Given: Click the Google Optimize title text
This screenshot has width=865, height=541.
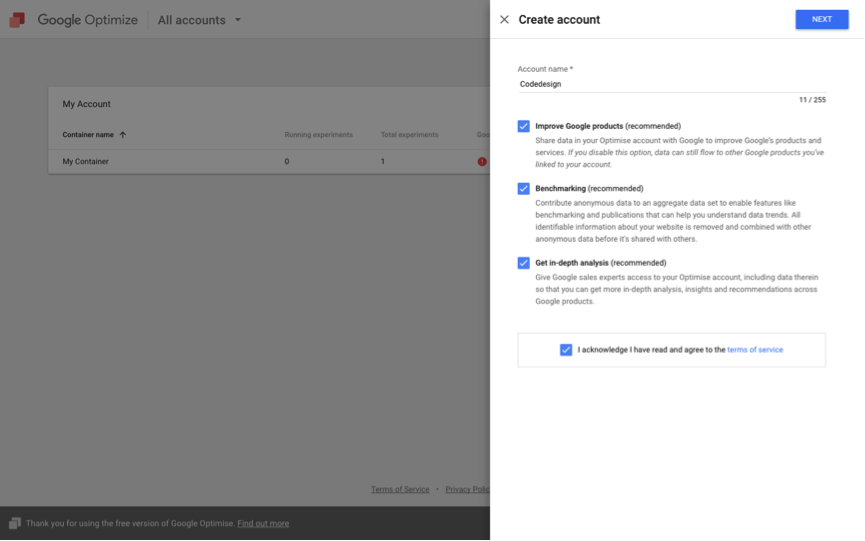Looking at the screenshot, I should 88,20.
